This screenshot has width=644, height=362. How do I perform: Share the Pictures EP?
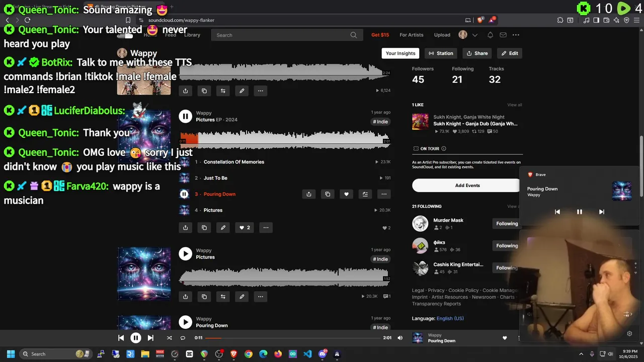[185, 228]
